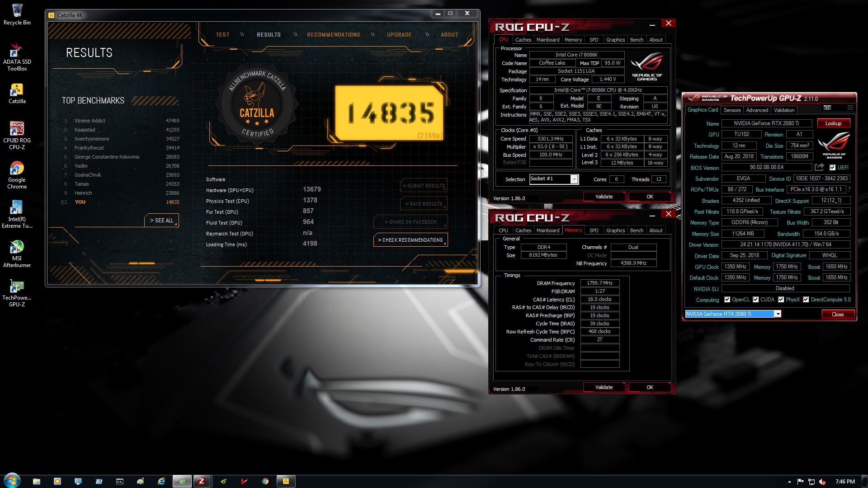The width and height of the screenshot is (868, 488).
Task: Toggle the CUDA checkbox
Action: tap(755, 300)
